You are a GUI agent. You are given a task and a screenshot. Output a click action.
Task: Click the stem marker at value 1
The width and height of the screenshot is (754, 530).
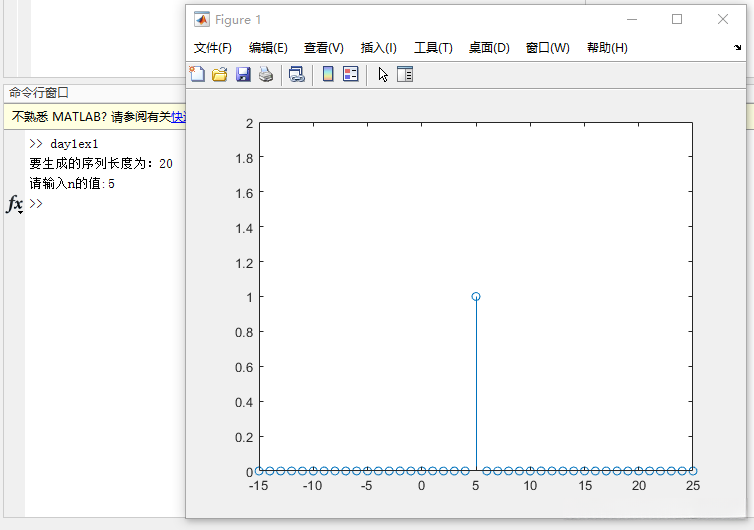tap(476, 296)
